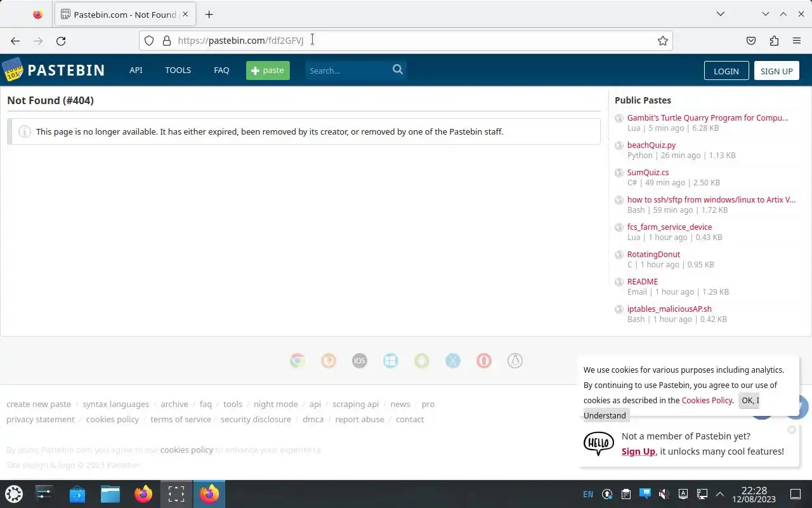Click the macOS X icon in footer

click(x=453, y=361)
